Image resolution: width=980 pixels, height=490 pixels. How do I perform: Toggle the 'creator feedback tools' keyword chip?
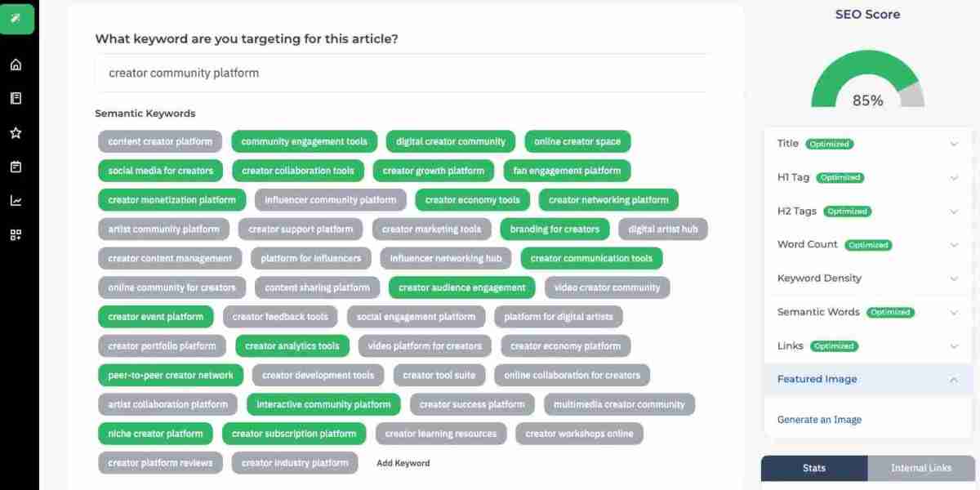pyautogui.click(x=280, y=317)
